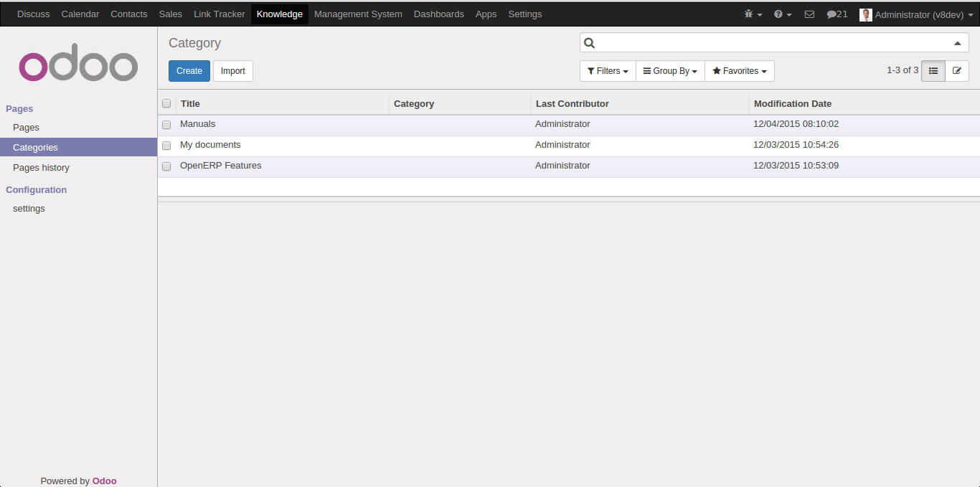Check the select-all checkbox in the header
This screenshot has width=980, height=487.
(x=166, y=103)
